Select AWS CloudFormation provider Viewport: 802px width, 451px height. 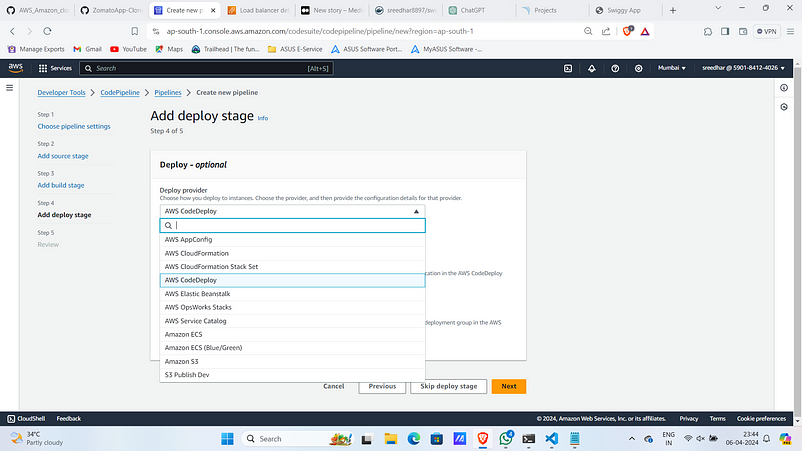click(292, 253)
